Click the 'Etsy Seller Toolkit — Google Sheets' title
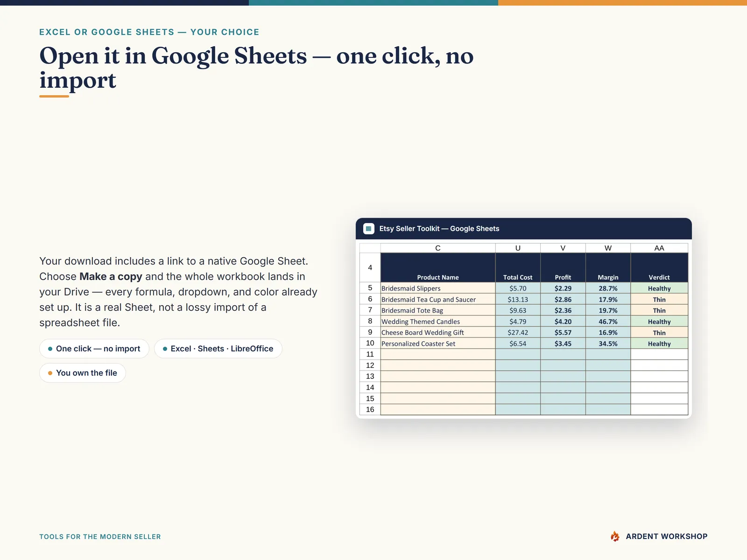Screen dimensions: 747x560 [x=439, y=229]
